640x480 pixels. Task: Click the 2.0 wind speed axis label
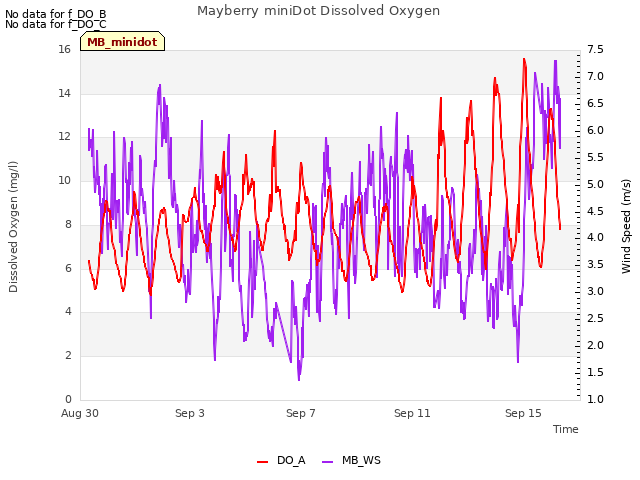595,345
